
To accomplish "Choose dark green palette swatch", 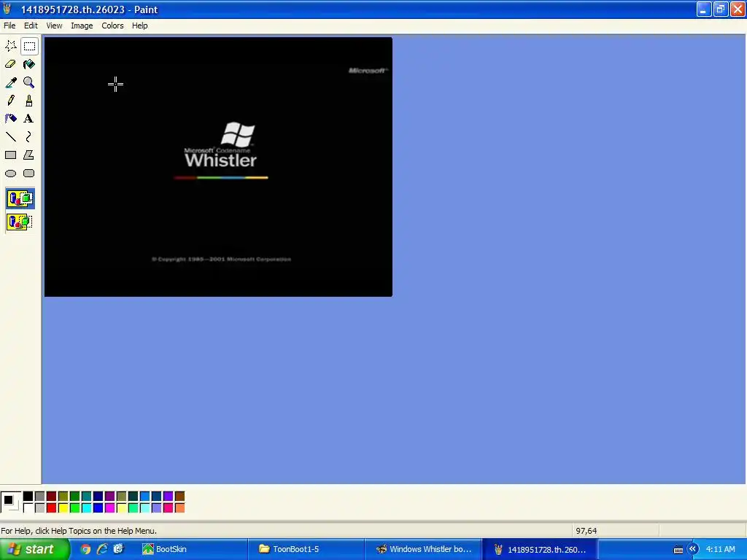I will coord(75,497).
